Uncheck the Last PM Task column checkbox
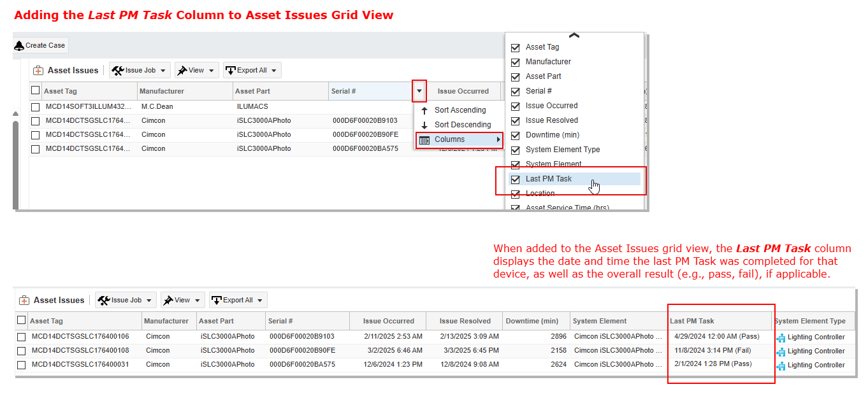 pos(516,180)
